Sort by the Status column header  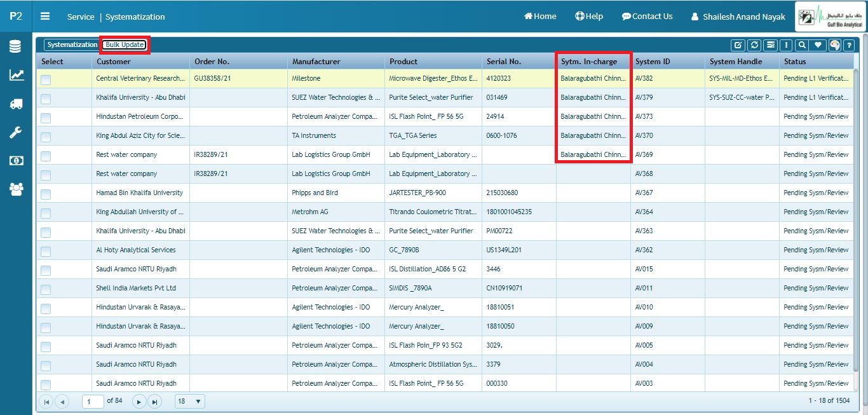click(x=817, y=62)
